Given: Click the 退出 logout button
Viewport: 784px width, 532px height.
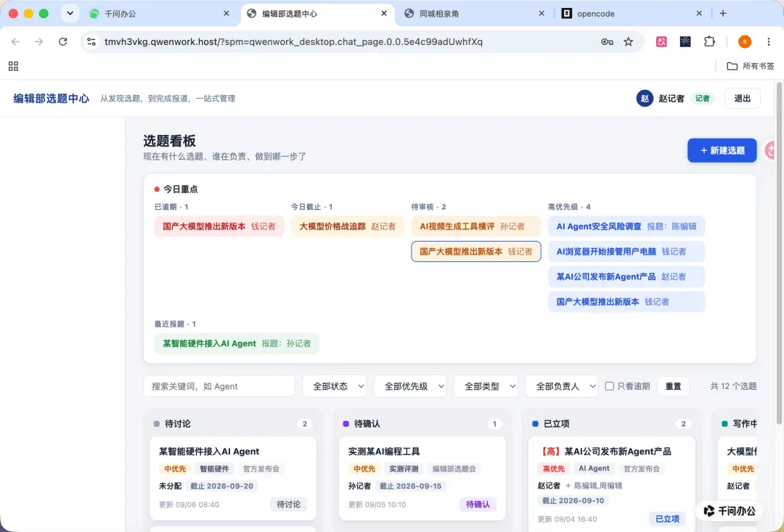Looking at the screenshot, I should (742, 99).
